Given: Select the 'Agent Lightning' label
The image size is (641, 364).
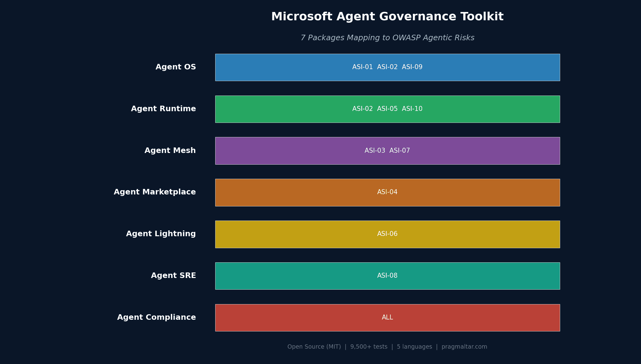Looking at the screenshot, I should 161,234.
